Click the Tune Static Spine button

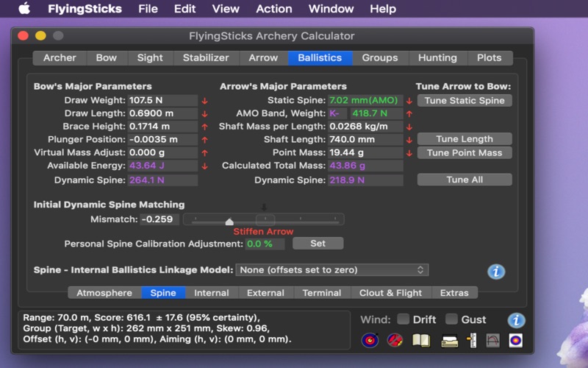pyautogui.click(x=465, y=101)
